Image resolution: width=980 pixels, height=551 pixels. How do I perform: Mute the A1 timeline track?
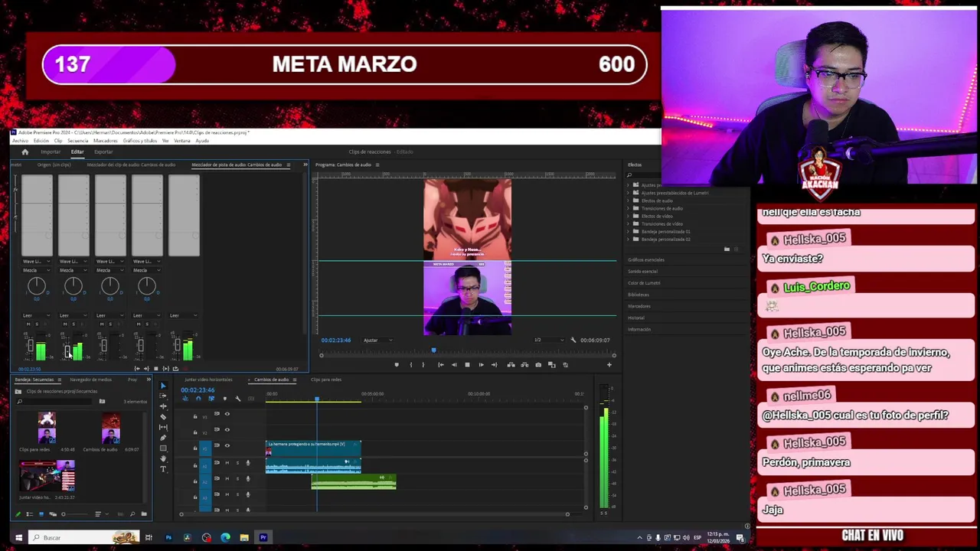point(227,463)
